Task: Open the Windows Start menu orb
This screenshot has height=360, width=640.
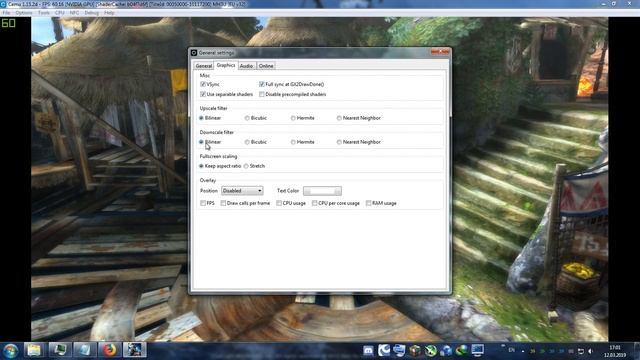Action: pos(11,350)
